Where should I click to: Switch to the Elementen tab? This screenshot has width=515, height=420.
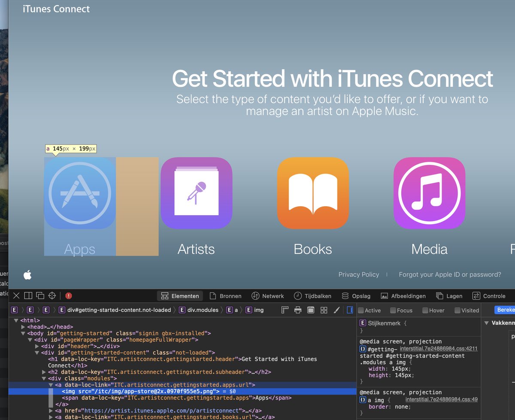coord(180,296)
